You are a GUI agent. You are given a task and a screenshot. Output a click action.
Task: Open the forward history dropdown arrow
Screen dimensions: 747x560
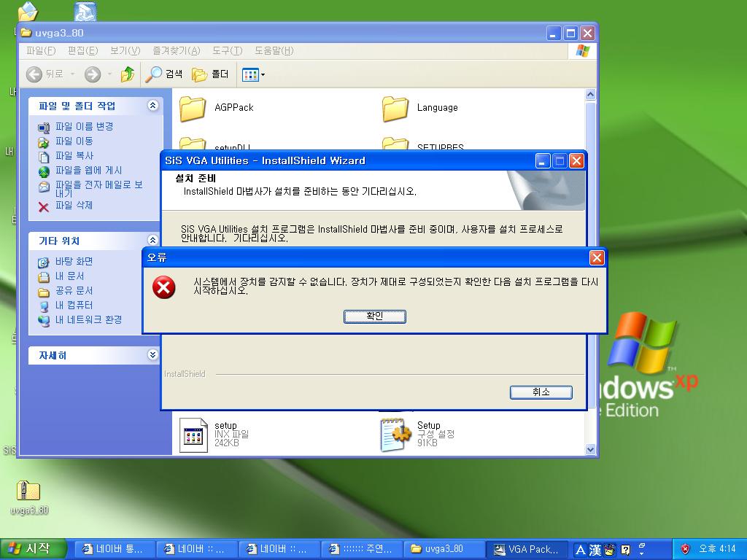click(109, 74)
